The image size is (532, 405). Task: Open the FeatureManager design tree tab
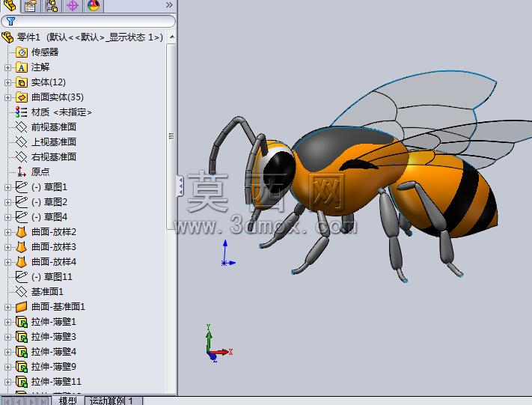coord(10,6)
